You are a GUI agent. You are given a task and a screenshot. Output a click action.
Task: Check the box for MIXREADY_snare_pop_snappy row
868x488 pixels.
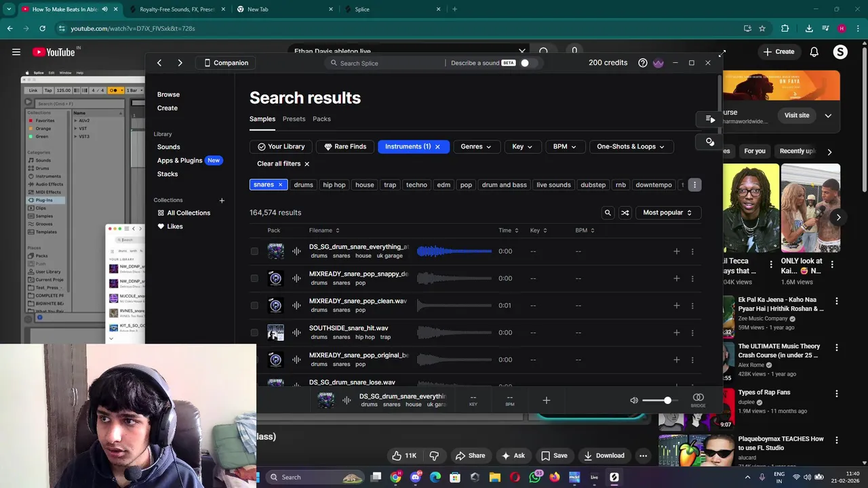[254, 279]
